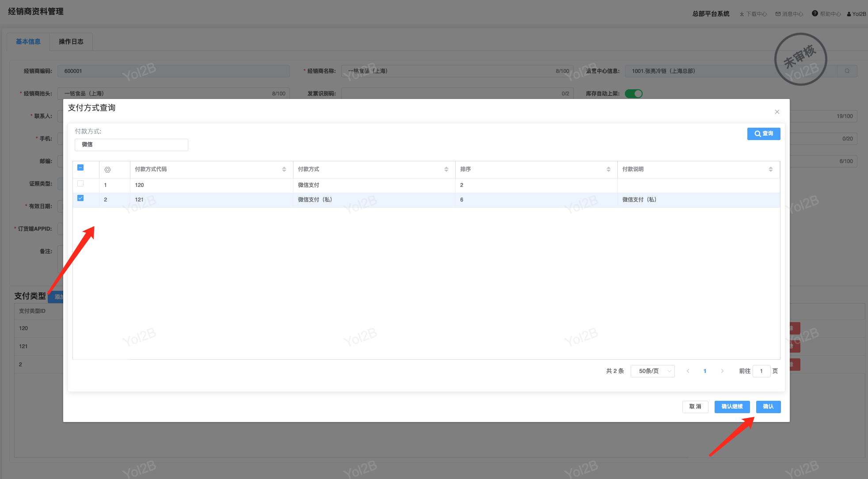
Task: Click the 查询 search button
Action: tap(764, 133)
